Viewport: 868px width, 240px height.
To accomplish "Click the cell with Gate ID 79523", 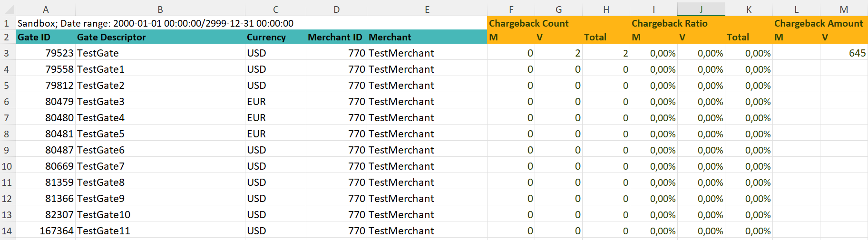I will [x=46, y=53].
